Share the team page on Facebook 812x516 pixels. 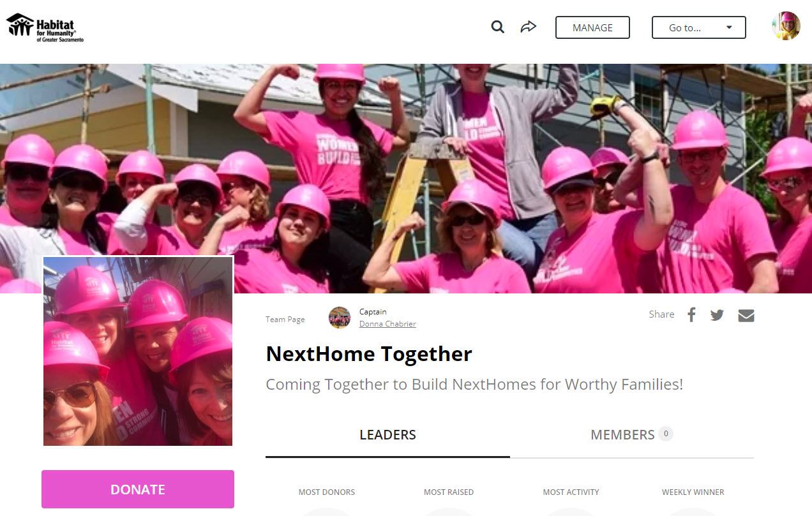click(691, 314)
